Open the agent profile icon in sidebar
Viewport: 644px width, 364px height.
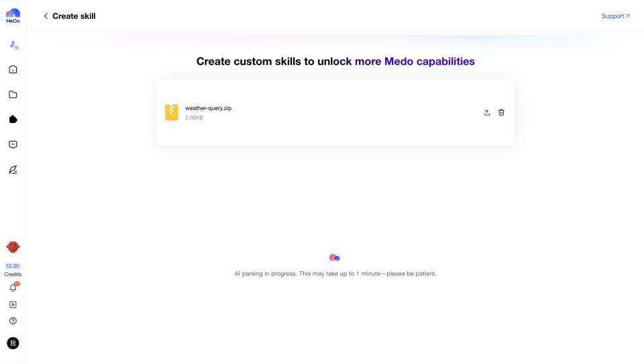(x=13, y=45)
